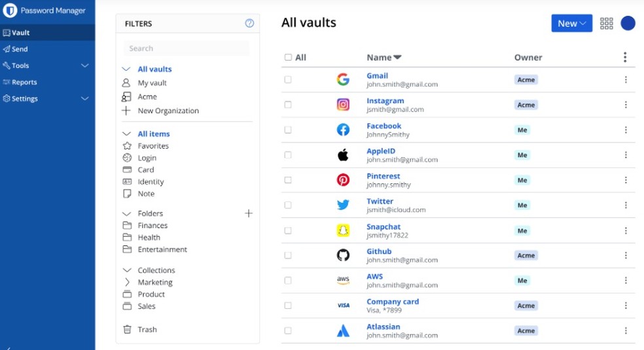Expand the Tools section in sidebar

point(84,65)
